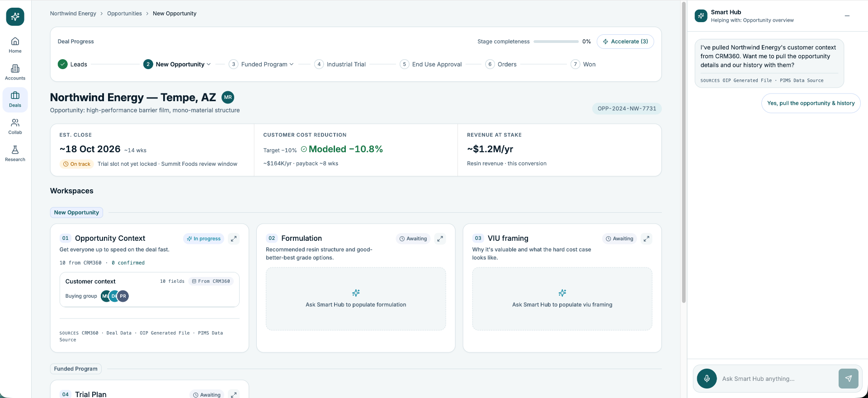The height and width of the screenshot is (398, 868).
Task: Expand the Opportunity Context workspace card
Action: click(x=234, y=239)
